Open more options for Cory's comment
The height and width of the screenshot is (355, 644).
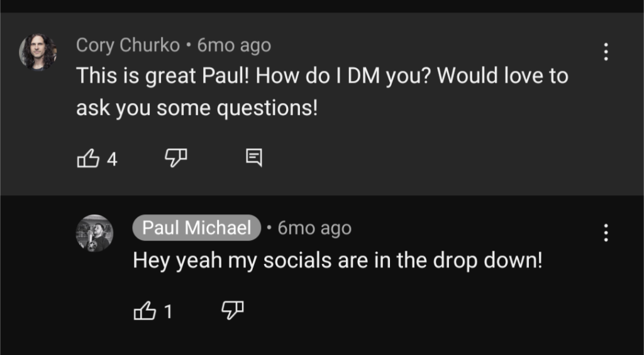coord(606,52)
